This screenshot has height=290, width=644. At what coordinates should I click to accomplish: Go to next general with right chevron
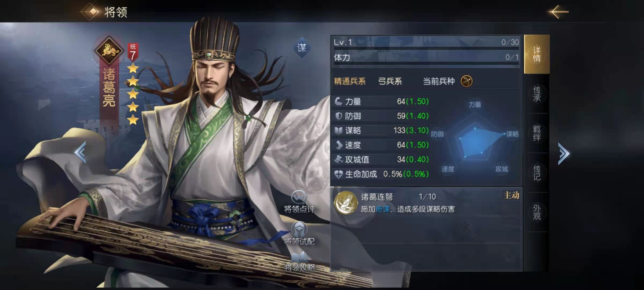coord(563,154)
